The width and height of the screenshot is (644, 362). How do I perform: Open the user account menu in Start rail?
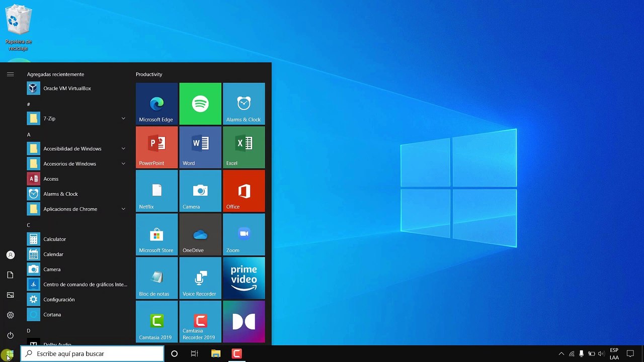click(10, 255)
